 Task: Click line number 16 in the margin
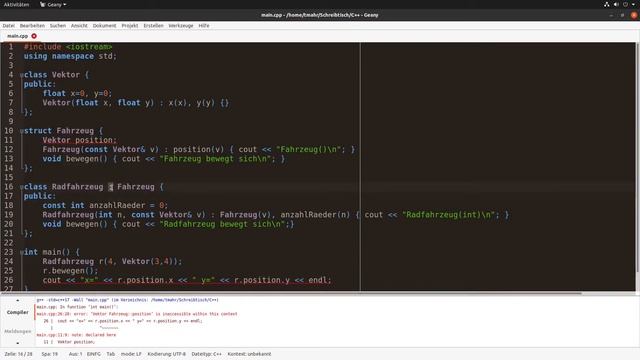coord(9,187)
